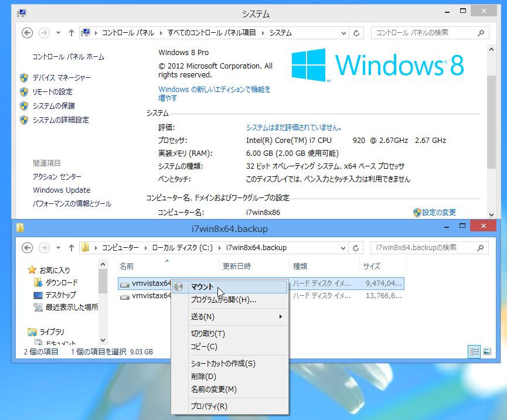
Task: Go forward in the System window
Action: (x=44, y=33)
